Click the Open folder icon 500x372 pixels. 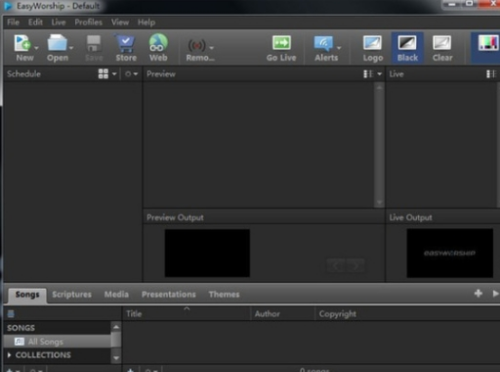click(x=57, y=43)
